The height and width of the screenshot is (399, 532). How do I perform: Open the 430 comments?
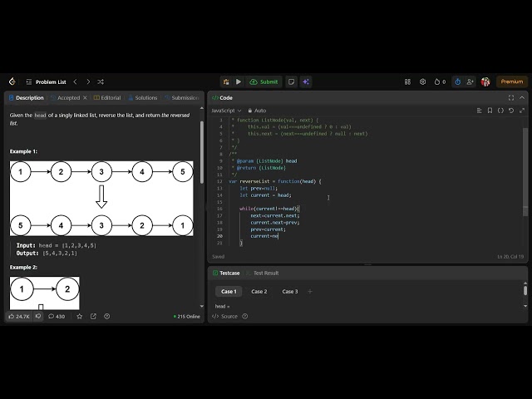(x=57, y=316)
